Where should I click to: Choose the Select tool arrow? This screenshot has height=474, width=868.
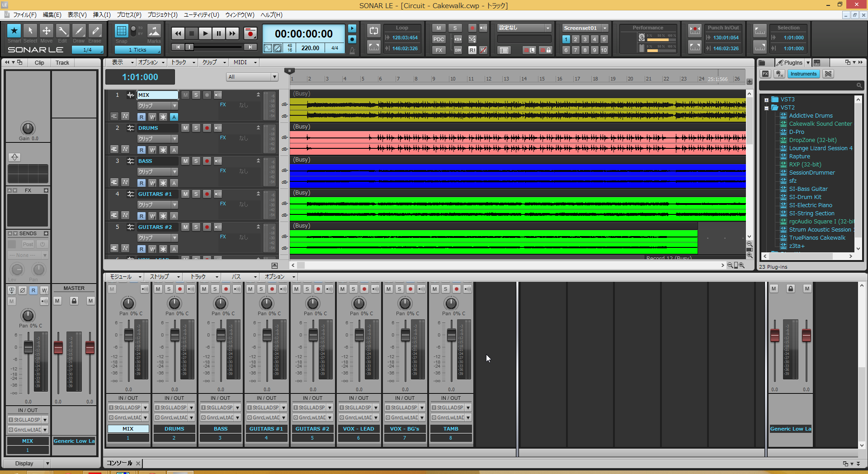[x=30, y=31]
